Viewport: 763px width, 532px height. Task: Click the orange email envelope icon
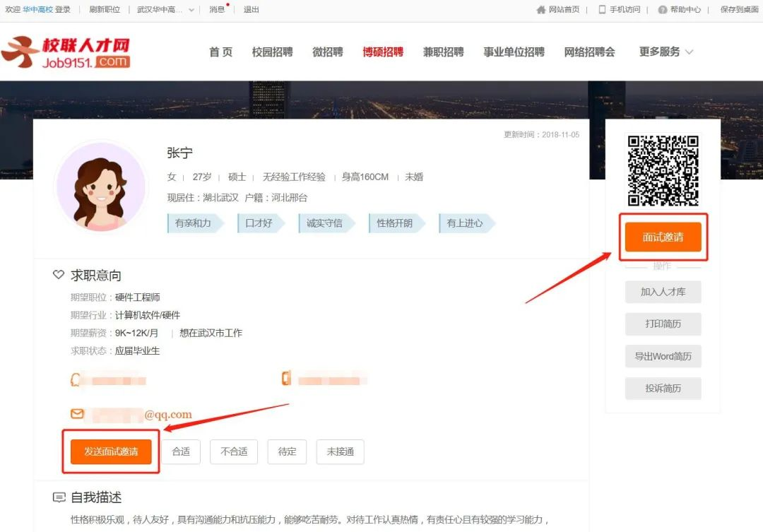pos(77,414)
